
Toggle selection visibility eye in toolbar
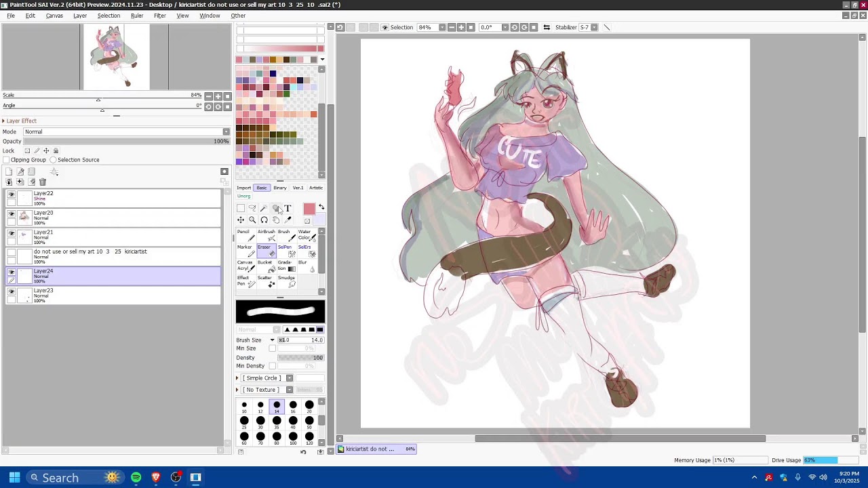click(385, 27)
